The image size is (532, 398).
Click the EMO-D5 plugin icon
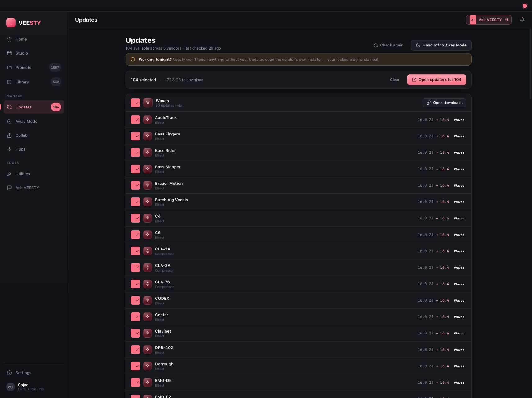point(148,383)
